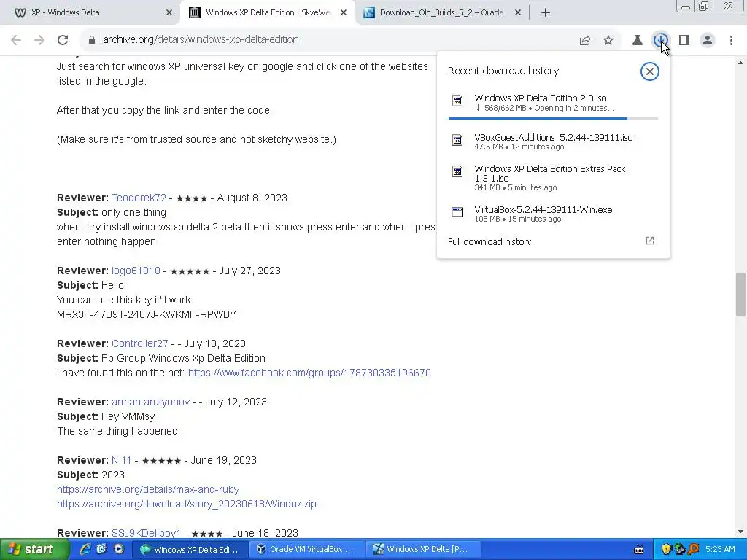Switch to Oracle VM VirtualBox taskbar button
Viewport: 747px width, 560px height.
tap(307, 550)
